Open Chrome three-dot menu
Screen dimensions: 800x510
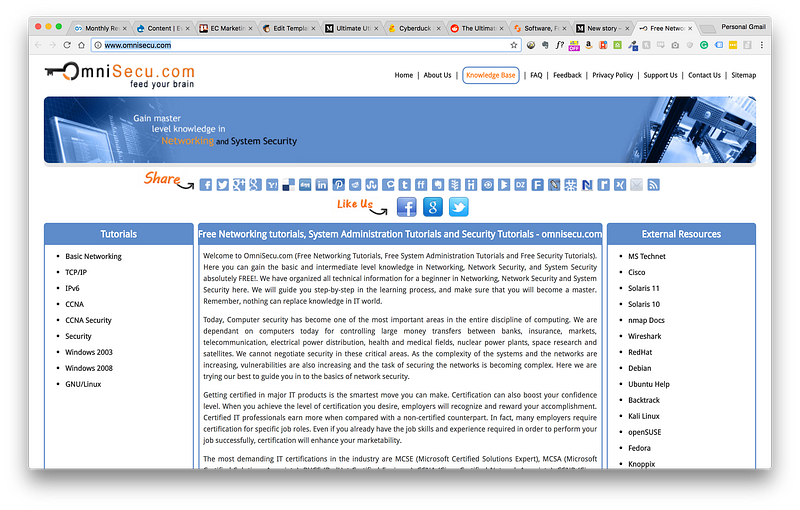762,45
